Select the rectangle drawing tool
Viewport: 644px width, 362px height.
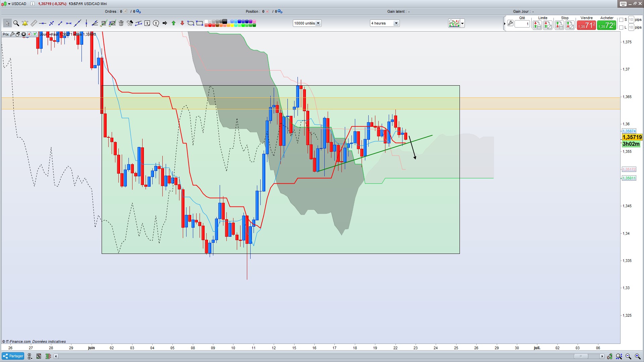200,23
